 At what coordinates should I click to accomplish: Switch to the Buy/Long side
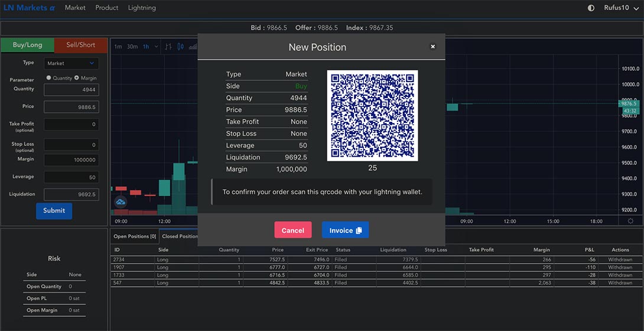pos(27,45)
